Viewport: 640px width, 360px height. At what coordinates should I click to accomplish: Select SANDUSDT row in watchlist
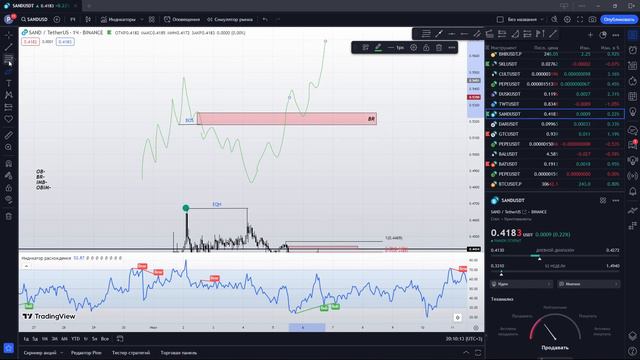point(555,114)
